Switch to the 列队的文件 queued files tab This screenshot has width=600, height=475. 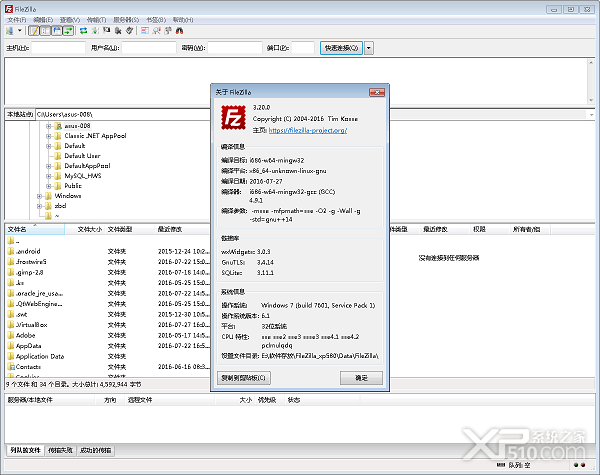pyautogui.click(x=25, y=450)
